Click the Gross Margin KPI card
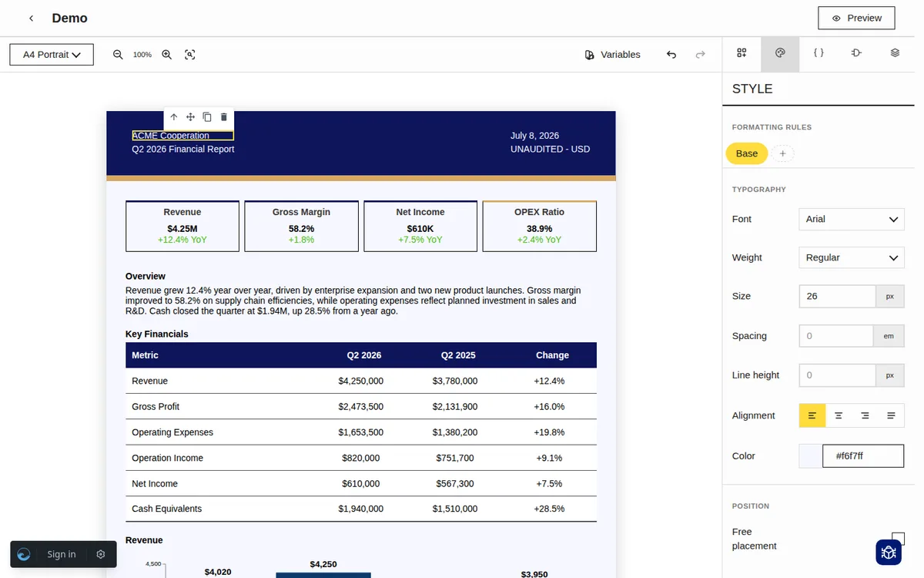The height and width of the screenshot is (578, 924). point(301,226)
